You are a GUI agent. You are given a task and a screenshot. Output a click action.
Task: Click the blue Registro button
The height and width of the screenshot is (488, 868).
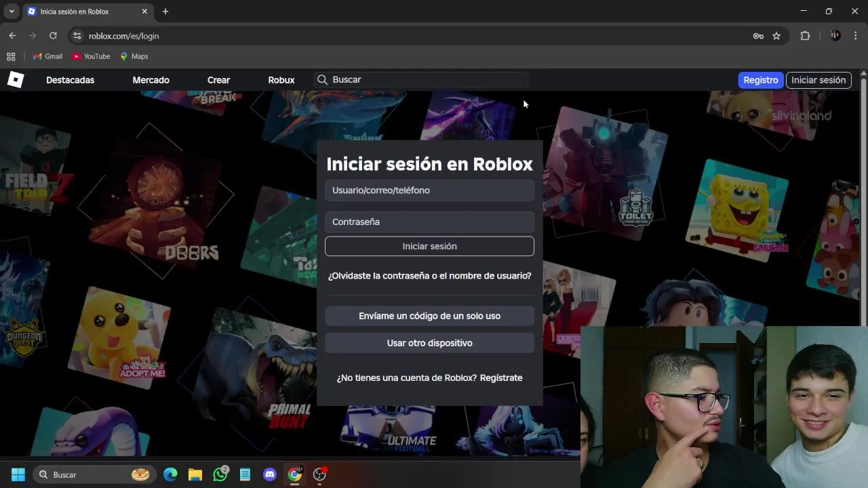761,80
